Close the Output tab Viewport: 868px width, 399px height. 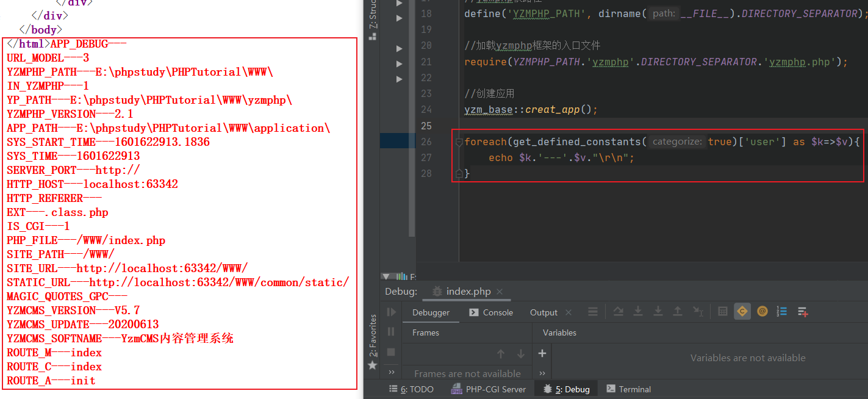[x=569, y=312]
